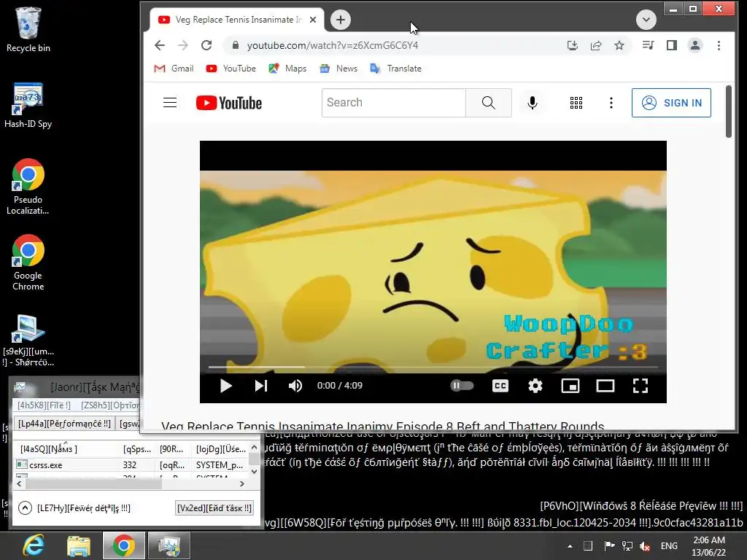This screenshot has height=560, width=747.
Task: Open the News bookmark
Action: (x=338, y=69)
